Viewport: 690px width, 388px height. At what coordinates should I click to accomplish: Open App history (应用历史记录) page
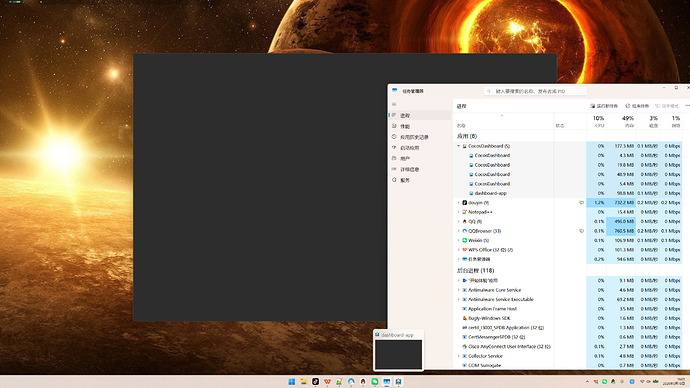point(420,137)
